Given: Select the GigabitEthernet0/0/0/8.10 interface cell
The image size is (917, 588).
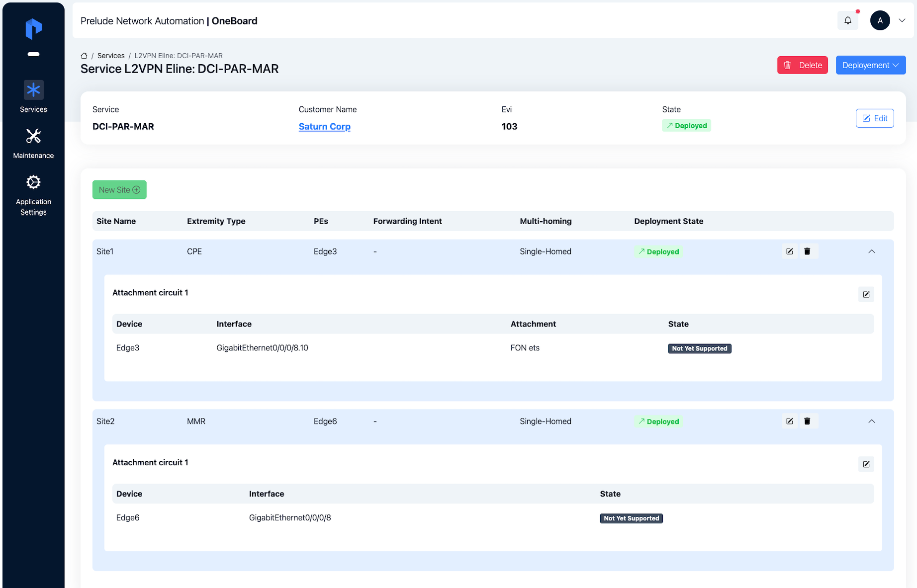Looking at the screenshot, I should pos(263,348).
